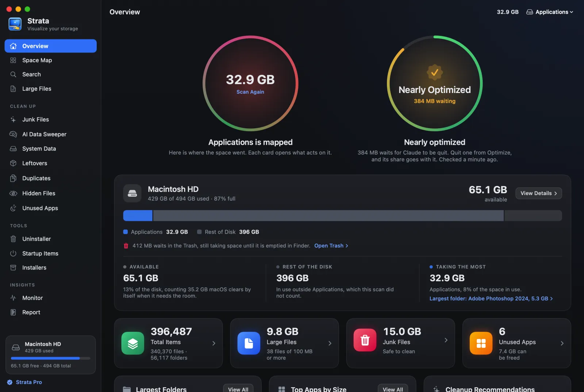Click the blue Large Files card icon
The width and height of the screenshot is (584, 392).
click(x=249, y=343)
